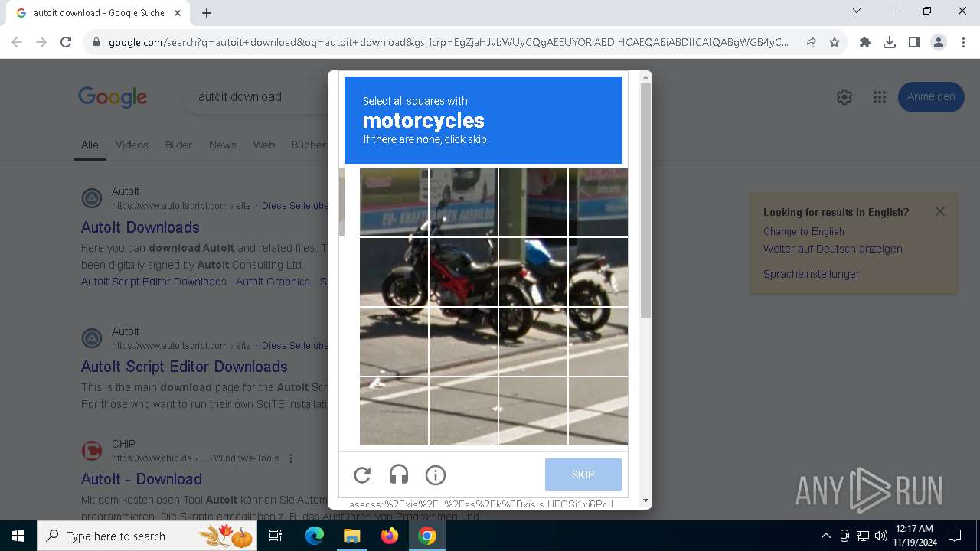Screen dimensions: 980x551
Task: Open the 'AutoIt Script Editor Downloads' result heading
Action: click(x=185, y=367)
